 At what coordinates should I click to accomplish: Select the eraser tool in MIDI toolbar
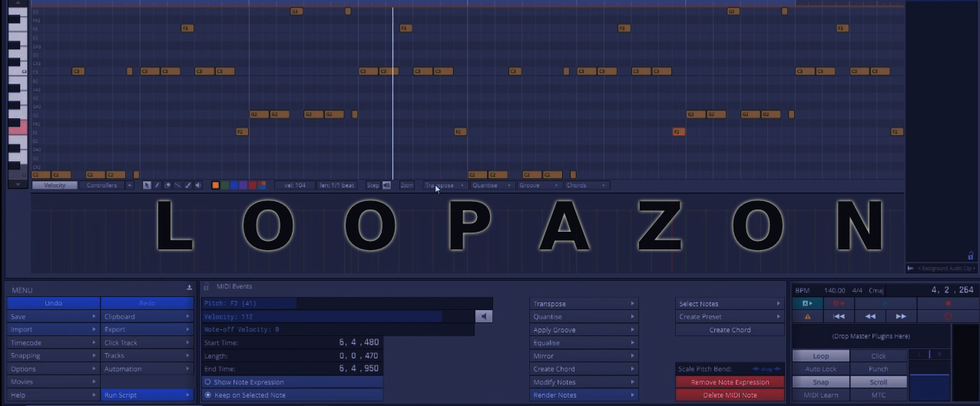(167, 185)
